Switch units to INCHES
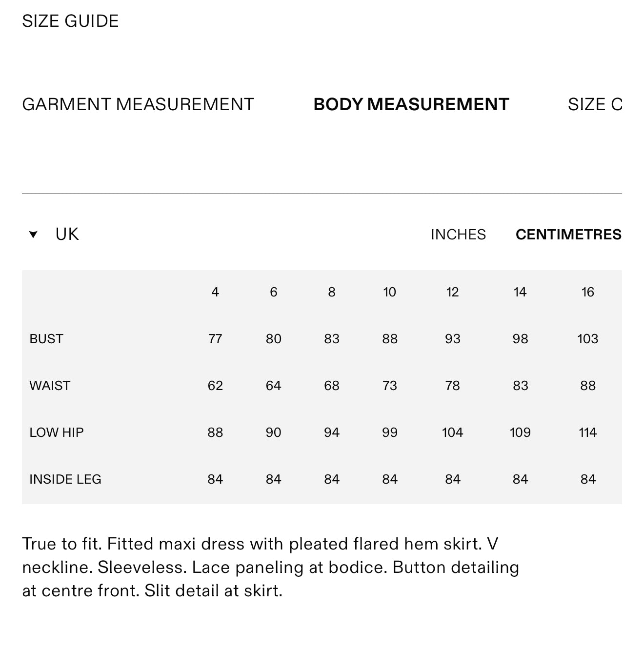 pos(458,235)
